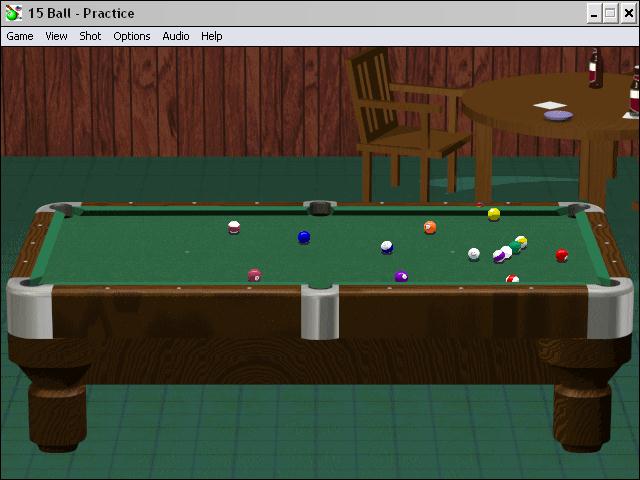Click the solid red ball near right cushion
Viewport: 640px width, 480px height.
[562, 256]
